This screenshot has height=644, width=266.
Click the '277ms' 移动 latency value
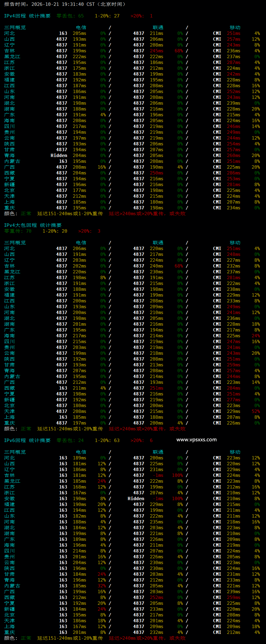point(234,400)
